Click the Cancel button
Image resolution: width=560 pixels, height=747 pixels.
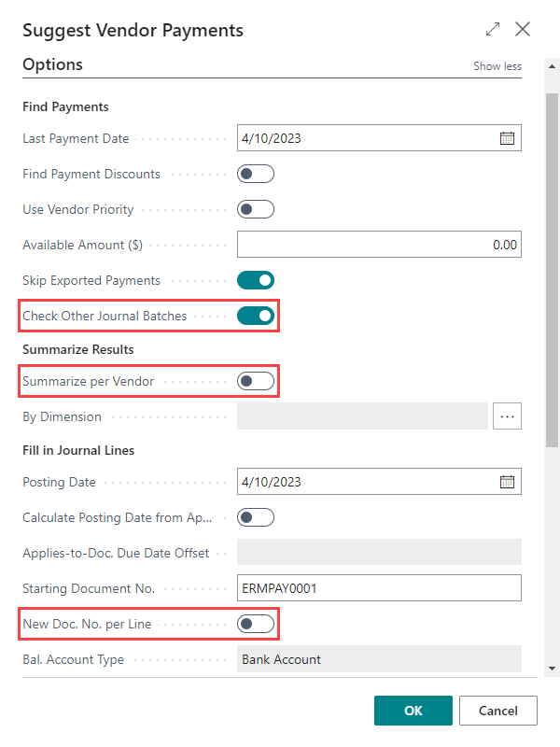coord(497,710)
